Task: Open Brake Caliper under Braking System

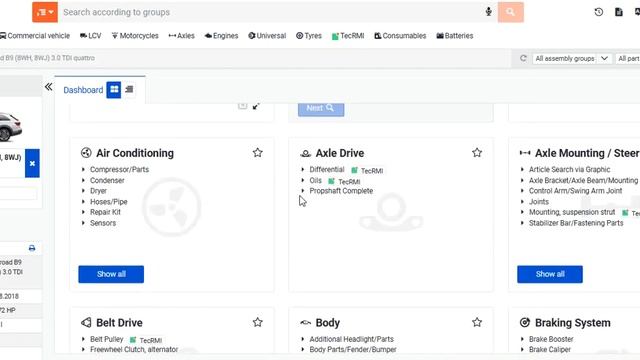Action: click(x=550, y=349)
